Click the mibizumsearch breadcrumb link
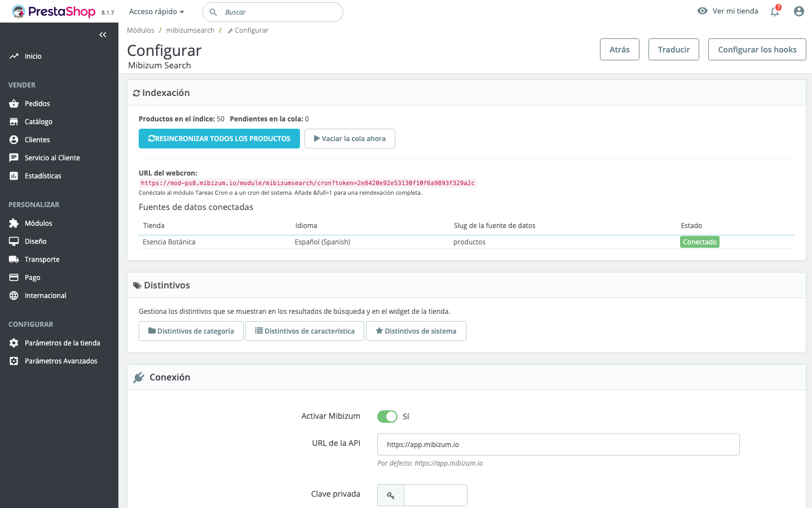This screenshot has height=508, width=812. click(x=190, y=30)
